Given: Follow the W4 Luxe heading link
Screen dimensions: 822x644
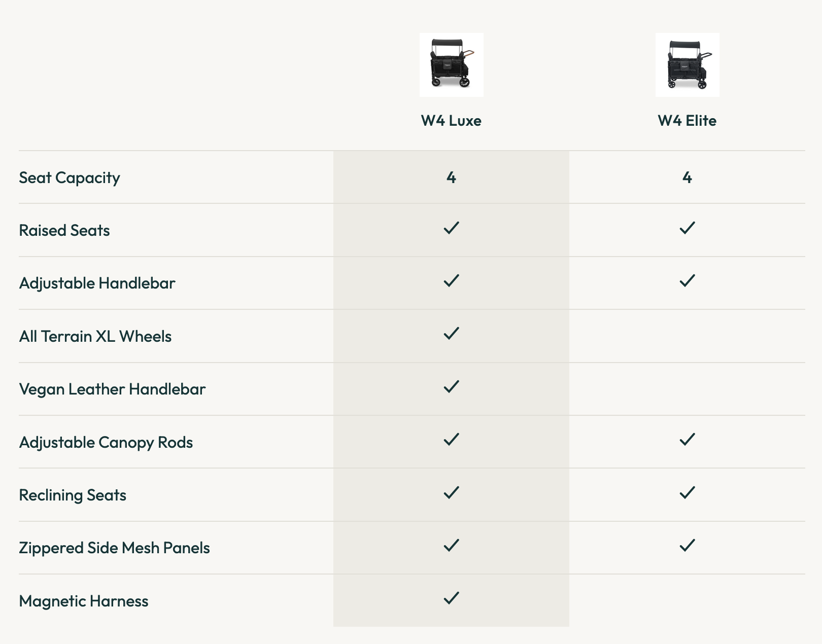Looking at the screenshot, I should click(x=451, y=121).
